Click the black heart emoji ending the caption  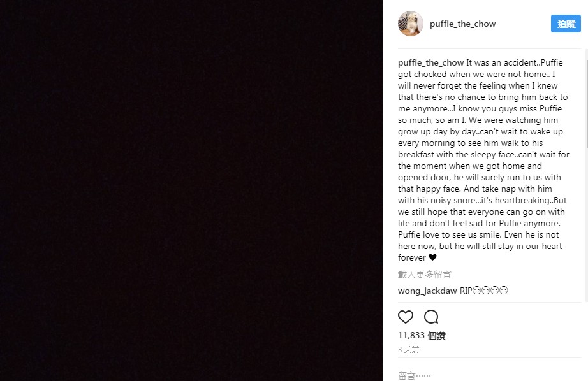[x=432, y=258]
